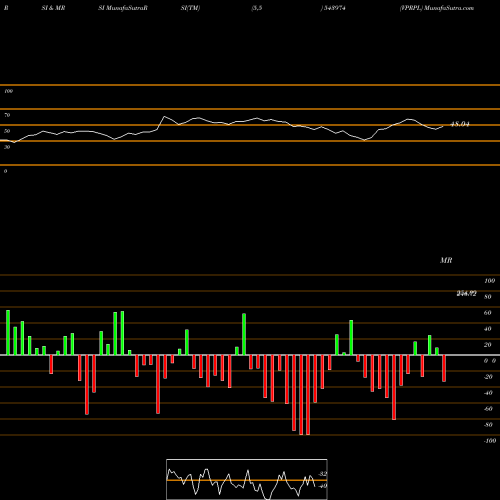Click the (VPRPL) MunafaSutra.com title text
This screenshot has height=500, width=500.
[x=437, y=8]
